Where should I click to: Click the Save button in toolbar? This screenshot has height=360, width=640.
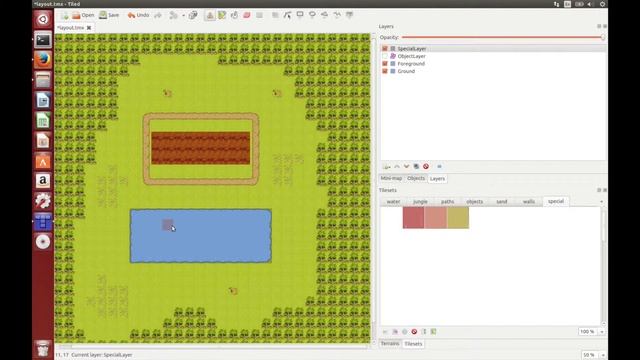pos(109,15)
